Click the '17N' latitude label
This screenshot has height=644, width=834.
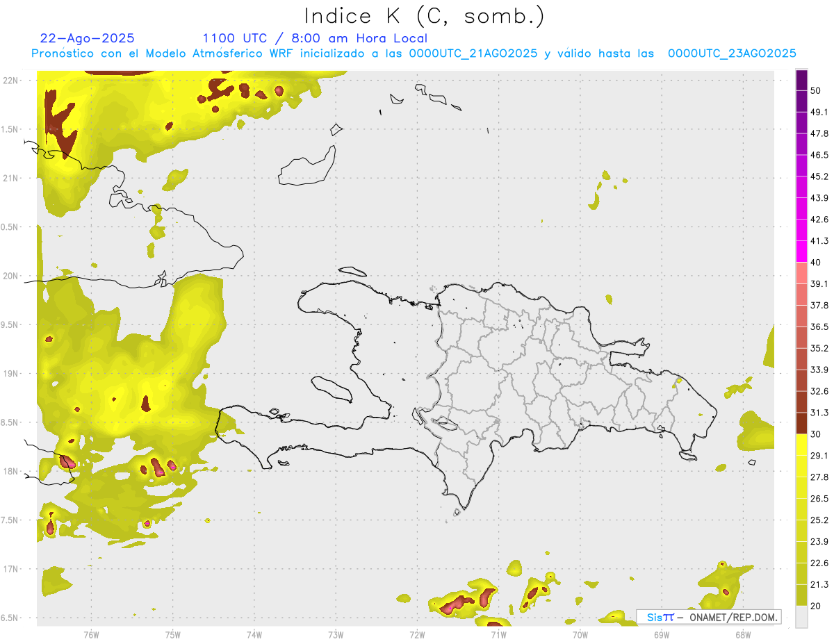[12, 569]
